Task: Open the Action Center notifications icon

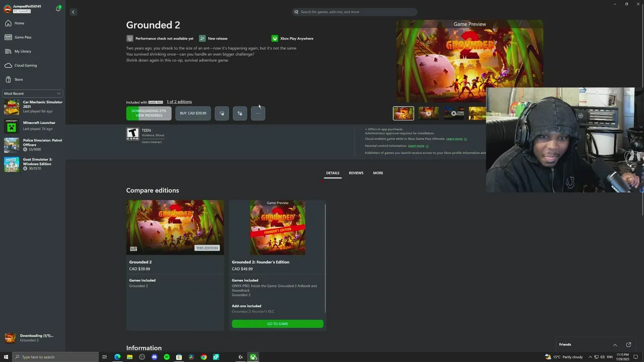Action: (x=635, y=357)
